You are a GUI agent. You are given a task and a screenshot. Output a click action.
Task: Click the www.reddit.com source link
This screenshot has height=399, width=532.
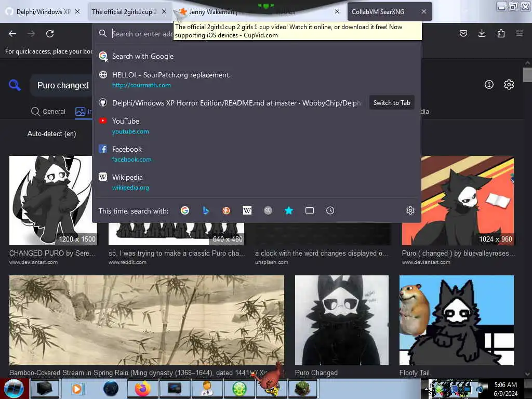(128, 262)
